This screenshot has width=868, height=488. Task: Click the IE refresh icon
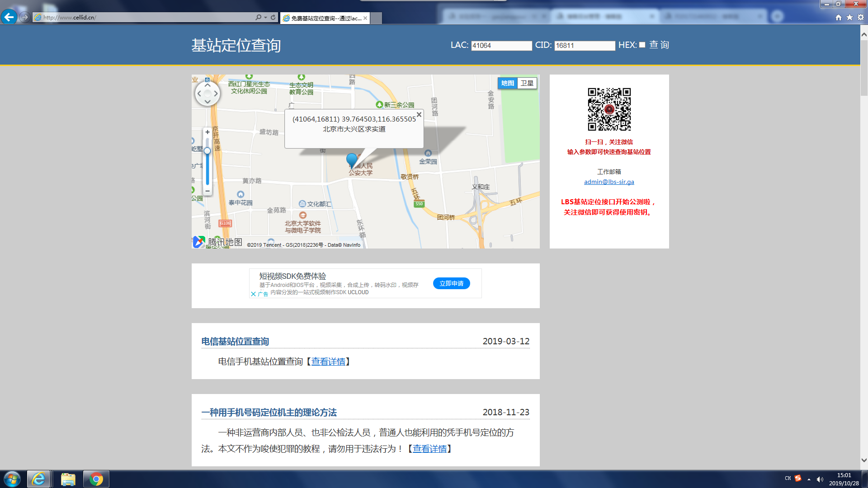[273, 18]
